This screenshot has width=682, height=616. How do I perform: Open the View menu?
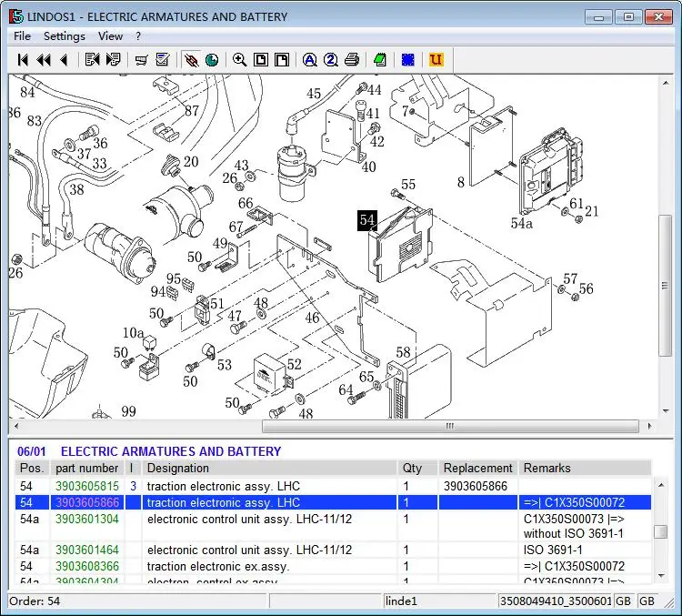(x=110, y=36)
